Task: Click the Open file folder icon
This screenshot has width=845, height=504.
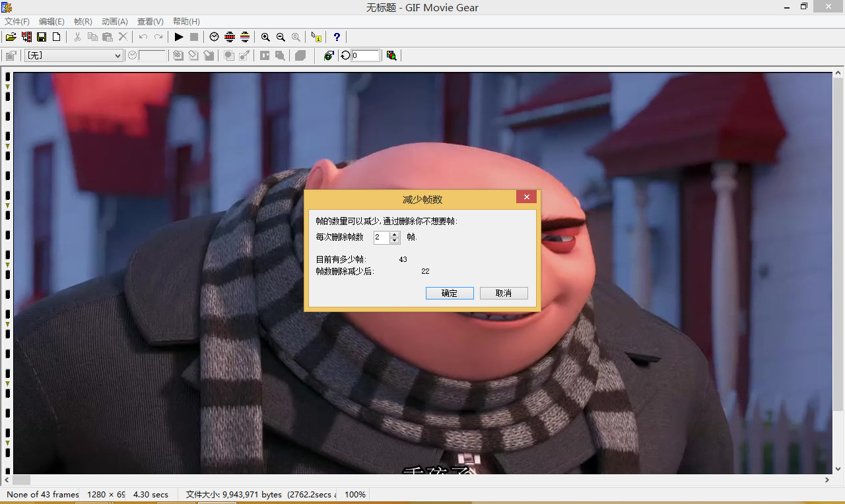Action: point(11,37)
